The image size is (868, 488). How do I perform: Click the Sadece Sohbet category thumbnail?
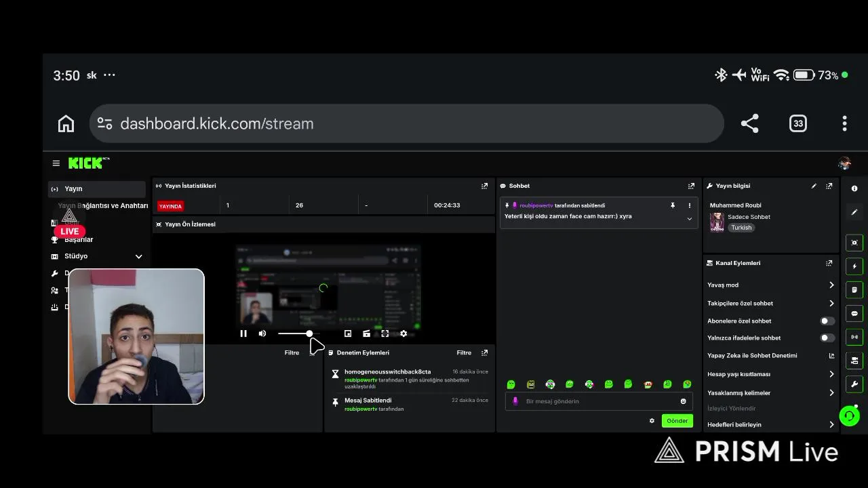[x=717, y=222]
